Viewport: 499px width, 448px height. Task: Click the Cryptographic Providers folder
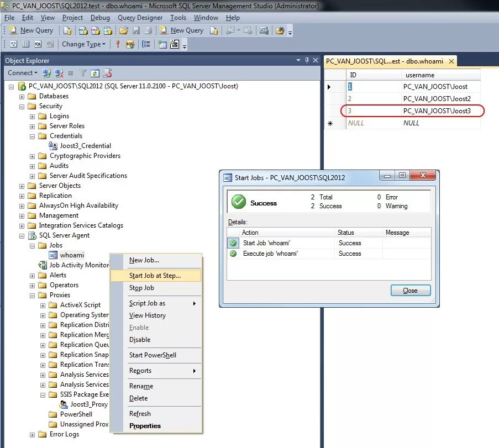[x=85, y=156]
